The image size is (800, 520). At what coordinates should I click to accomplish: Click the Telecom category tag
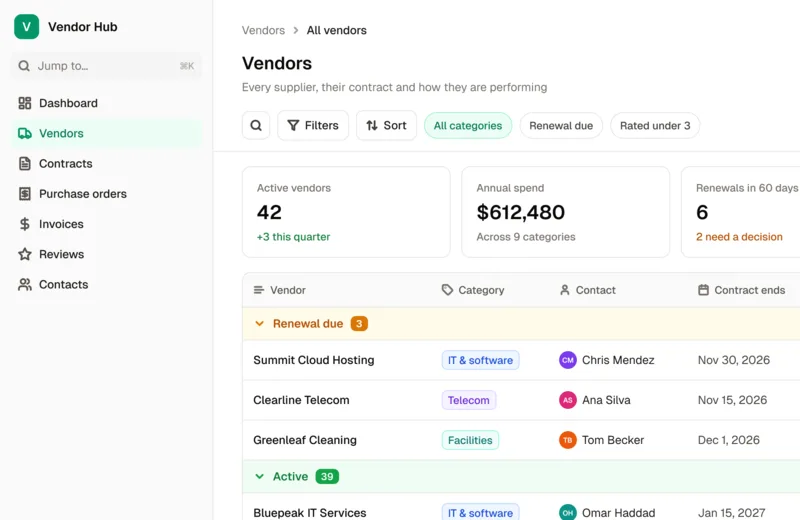coord(468,400)
